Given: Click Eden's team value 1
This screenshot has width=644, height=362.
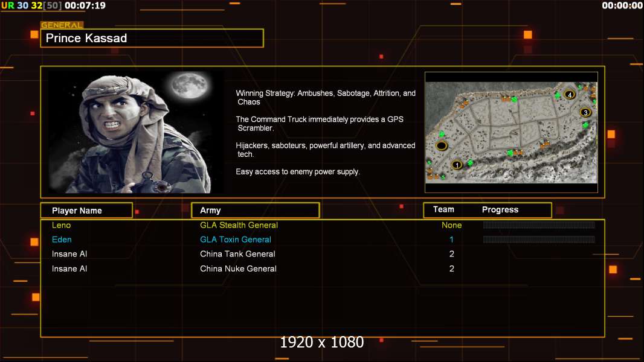Looking at the screenshot, I should click(x=451, y=240).
